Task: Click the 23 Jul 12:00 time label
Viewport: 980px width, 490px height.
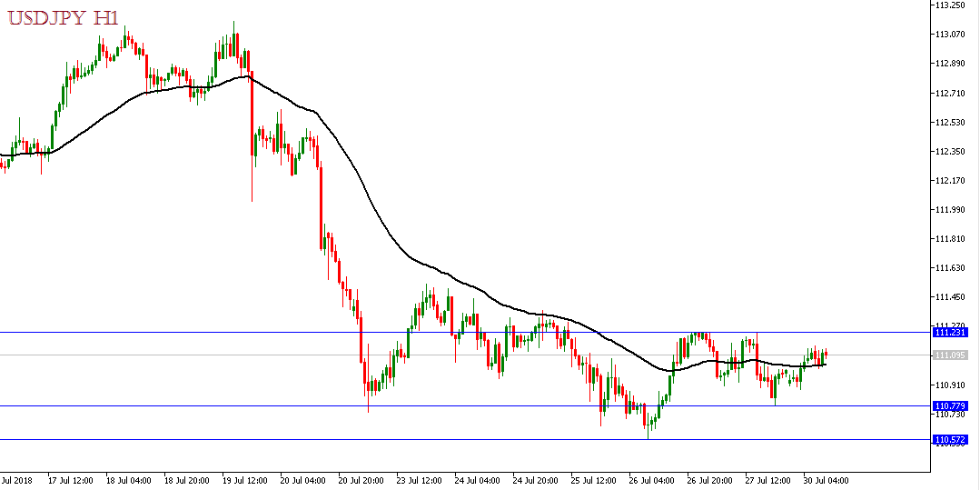Action: (x=421, y=479)
